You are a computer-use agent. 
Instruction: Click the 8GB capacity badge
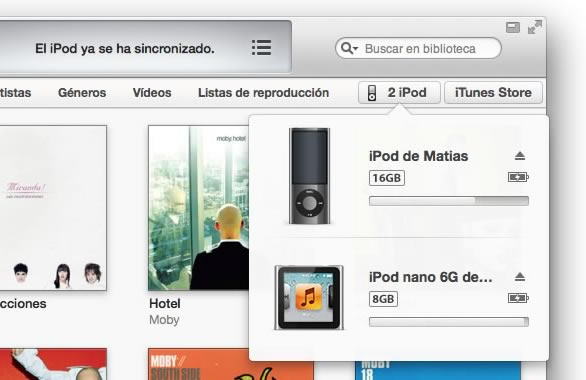(383, 299)
